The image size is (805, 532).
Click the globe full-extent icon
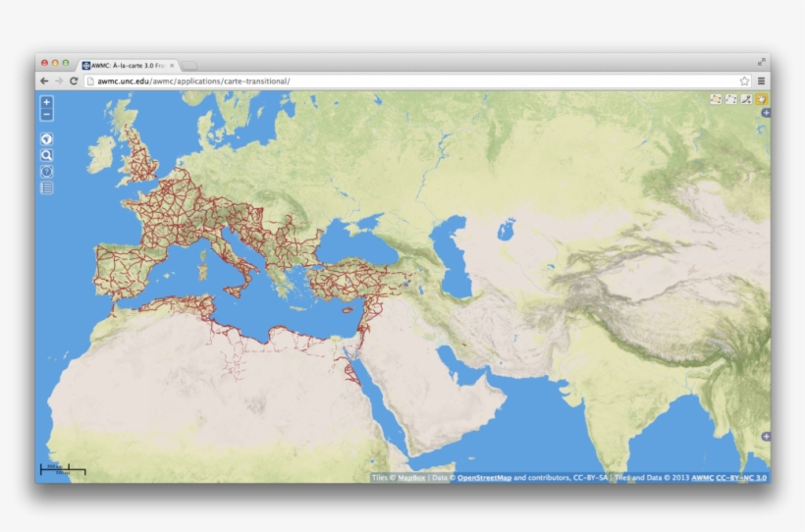click(x=47, y=139)
